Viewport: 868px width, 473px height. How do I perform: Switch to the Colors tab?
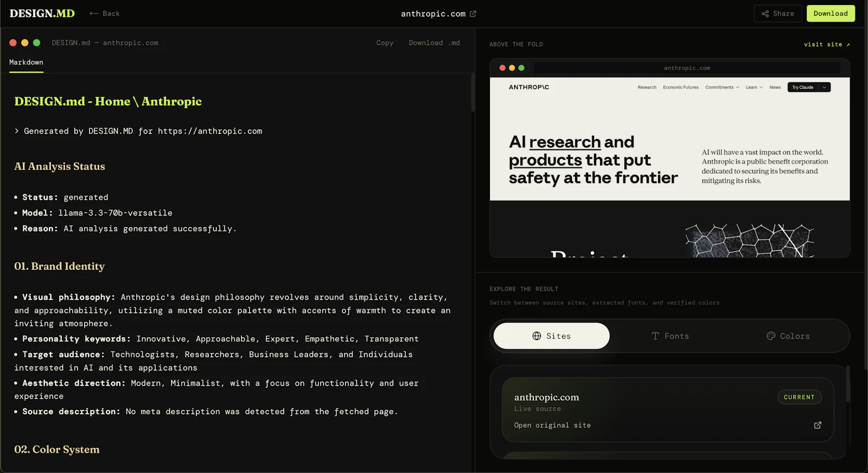(x=788, y=336)
